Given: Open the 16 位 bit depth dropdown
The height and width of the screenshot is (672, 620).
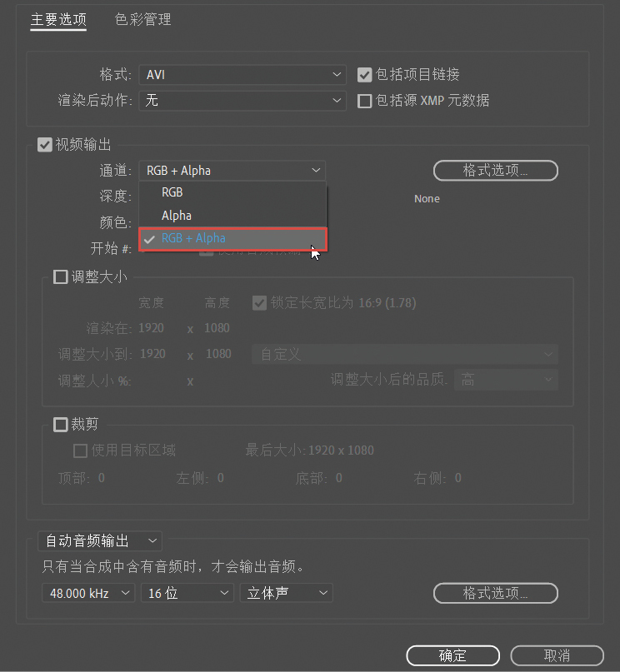Looking at the screenshot, I should tap(187, 593).
